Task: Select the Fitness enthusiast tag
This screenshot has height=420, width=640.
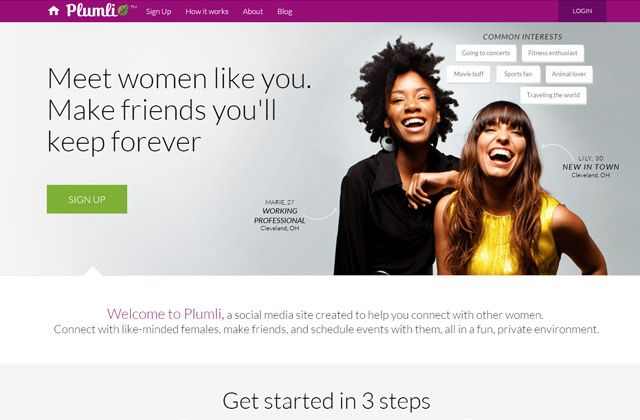Action: tap(553, 53)
